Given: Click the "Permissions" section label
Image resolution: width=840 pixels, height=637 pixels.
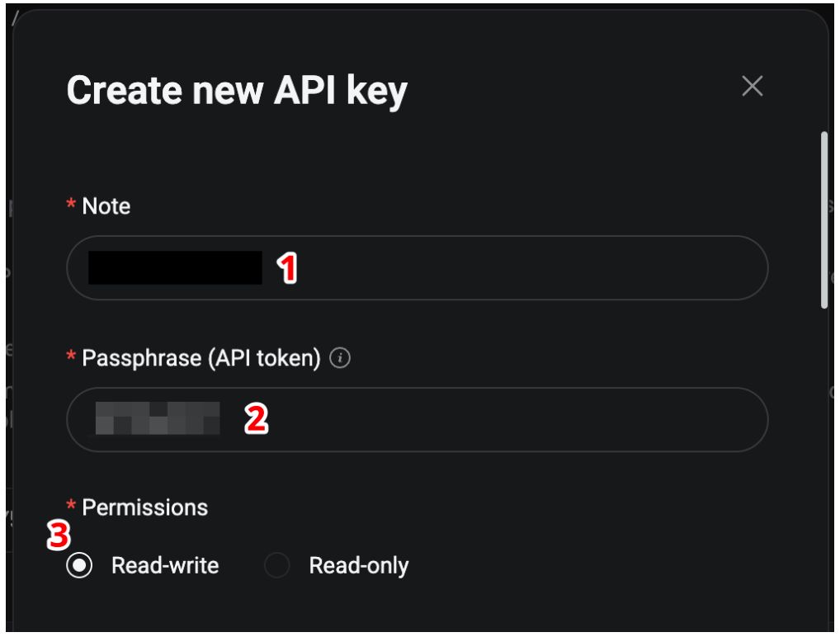Looking at the screenshot, I should point(144,507).
